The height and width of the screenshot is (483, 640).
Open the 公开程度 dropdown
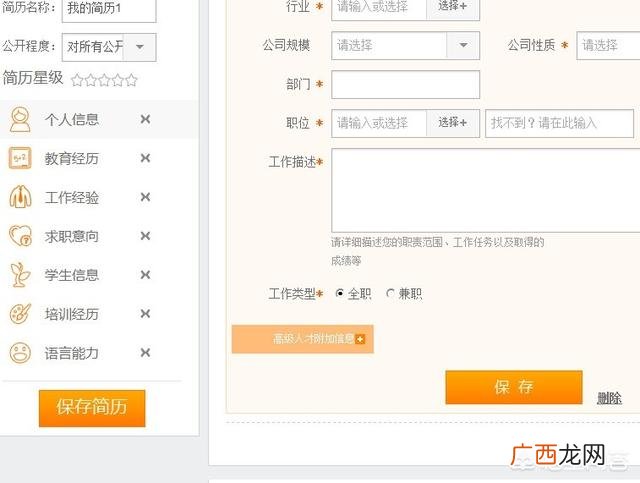[x=140, y=47]
